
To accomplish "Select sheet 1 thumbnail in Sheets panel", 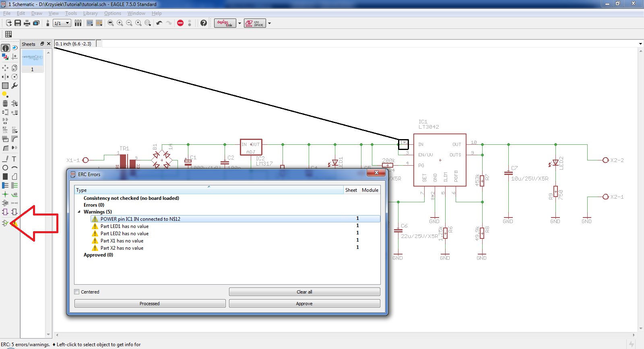I will click(x=32, y=61).
